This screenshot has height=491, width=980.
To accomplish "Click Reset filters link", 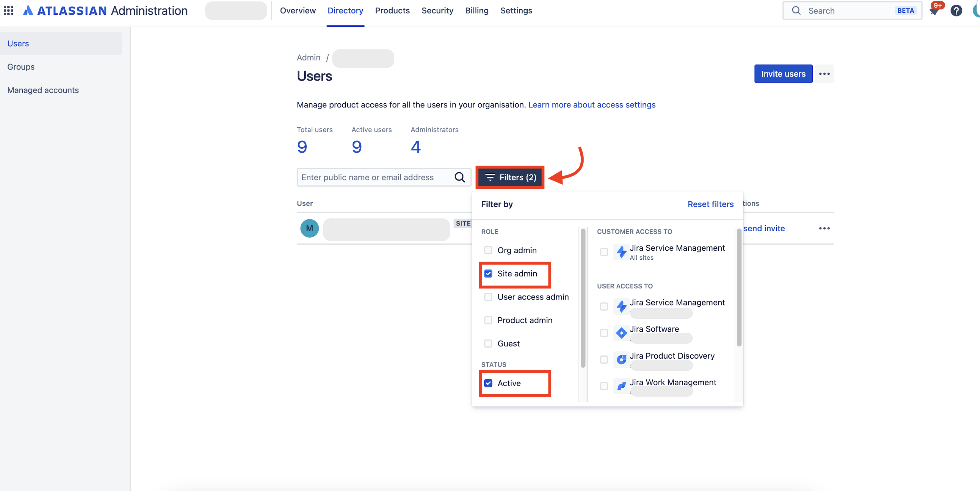I will 710,204.
